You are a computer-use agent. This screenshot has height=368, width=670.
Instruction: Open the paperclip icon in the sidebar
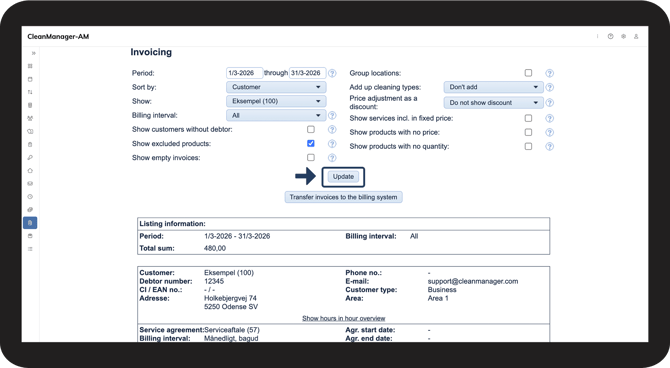(30, 209)
